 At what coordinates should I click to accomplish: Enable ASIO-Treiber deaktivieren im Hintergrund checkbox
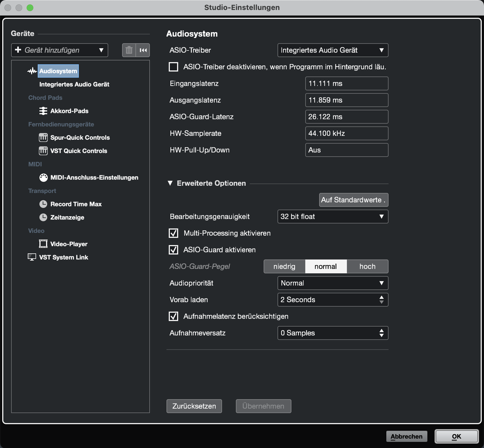(x=173, y=67)
